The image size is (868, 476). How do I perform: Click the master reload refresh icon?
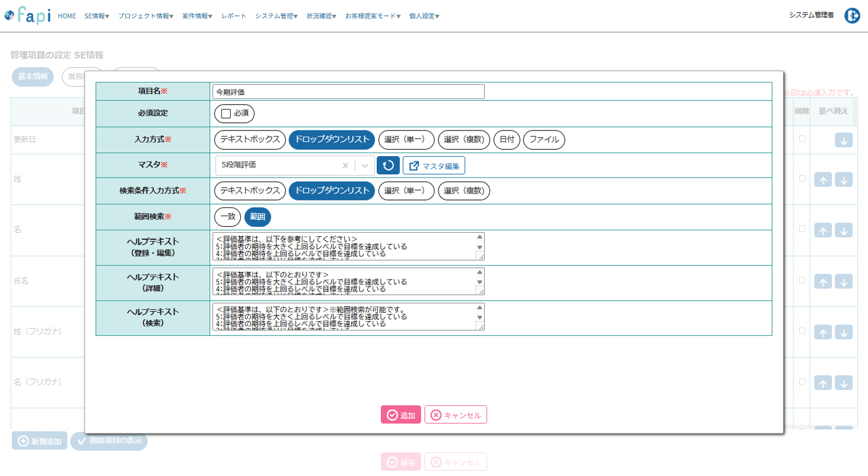pos(388,166)
